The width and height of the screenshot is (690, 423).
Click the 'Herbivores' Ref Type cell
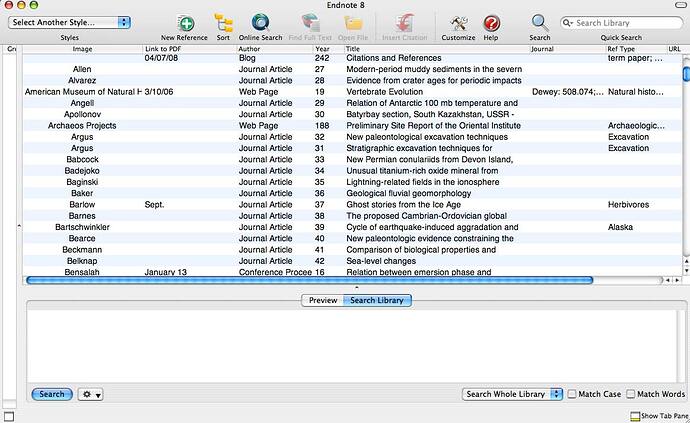click(628, 205)
